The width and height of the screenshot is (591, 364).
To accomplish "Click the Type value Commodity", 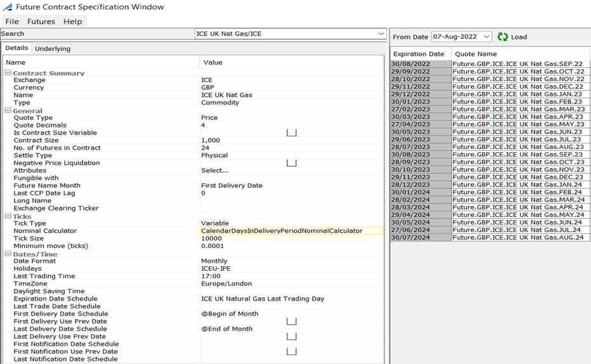I will tap(220, 103).
